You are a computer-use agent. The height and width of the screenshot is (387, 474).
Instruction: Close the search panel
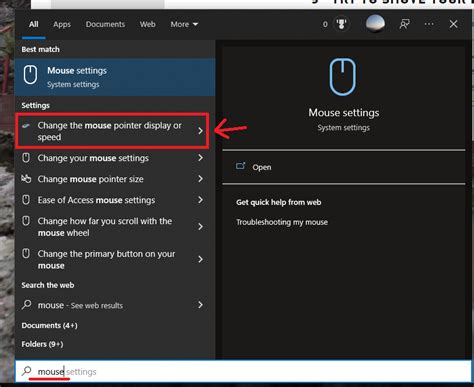click(453, 24)
